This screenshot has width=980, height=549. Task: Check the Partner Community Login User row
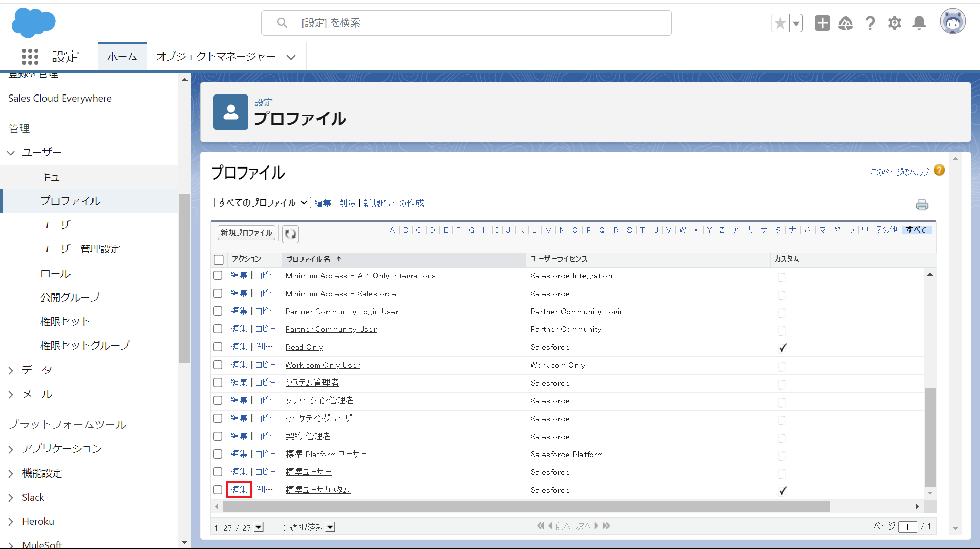[218, 311]
